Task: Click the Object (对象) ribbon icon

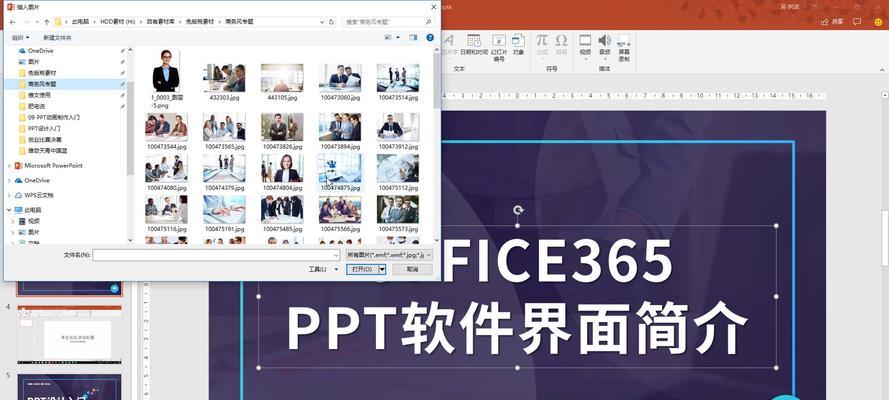Action: [518, 44]
